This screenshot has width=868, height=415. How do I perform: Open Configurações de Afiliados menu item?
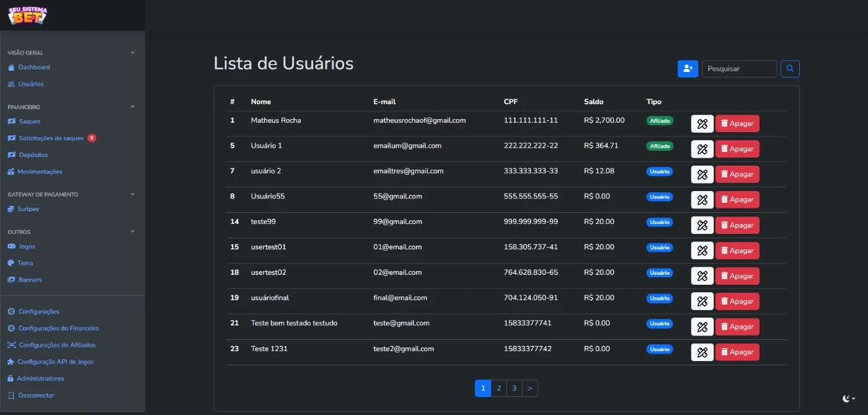[x=51, y=345]
